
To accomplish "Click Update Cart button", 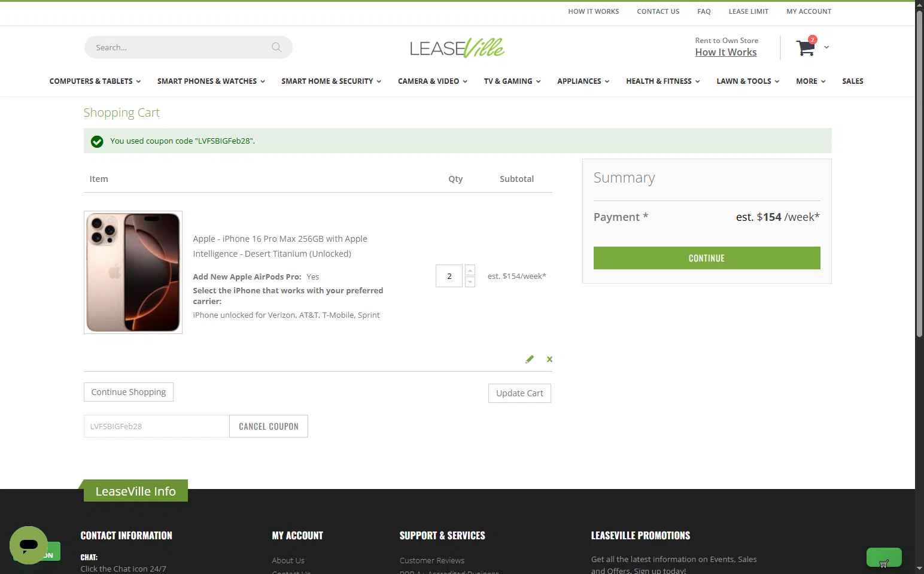I will pyautogui.click(x=519, y=393).
